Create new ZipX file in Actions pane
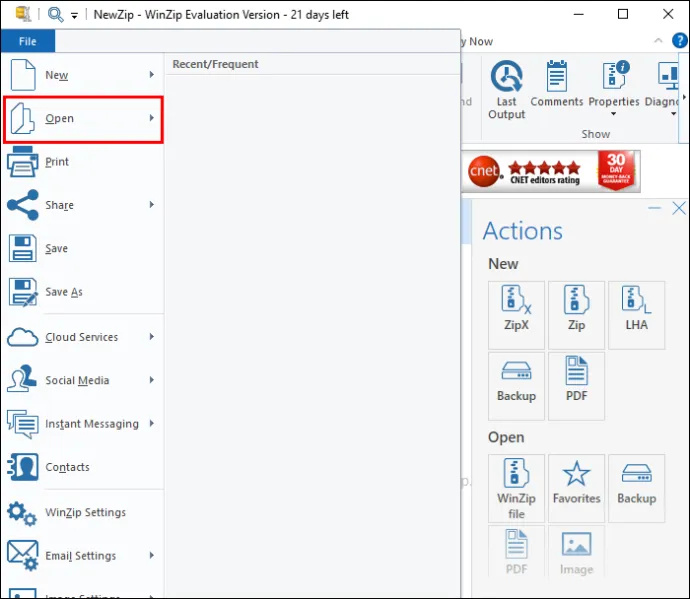The height and width of the screenshot is (599, 690). [x=516, y=315]
